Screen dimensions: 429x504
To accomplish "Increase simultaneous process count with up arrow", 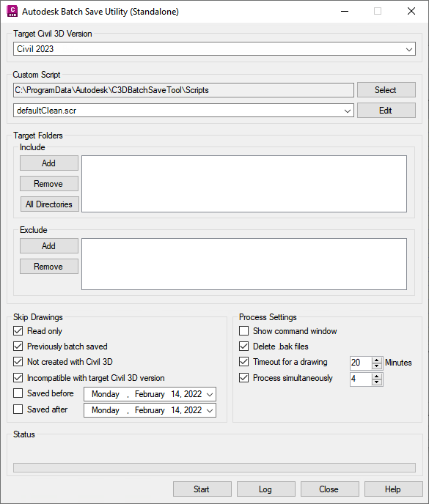I will coord(376,377).
